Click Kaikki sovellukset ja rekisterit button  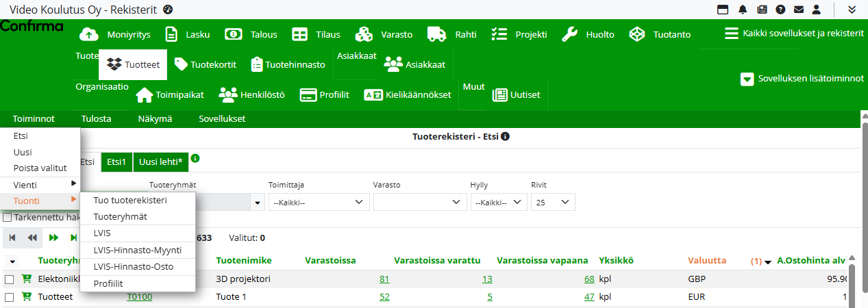point(794,34)
